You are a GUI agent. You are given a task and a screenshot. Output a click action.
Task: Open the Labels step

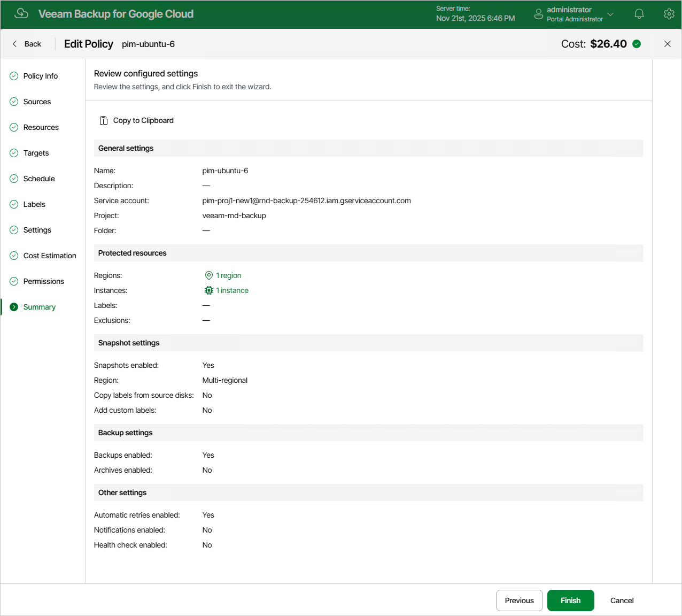click(34, 204)
